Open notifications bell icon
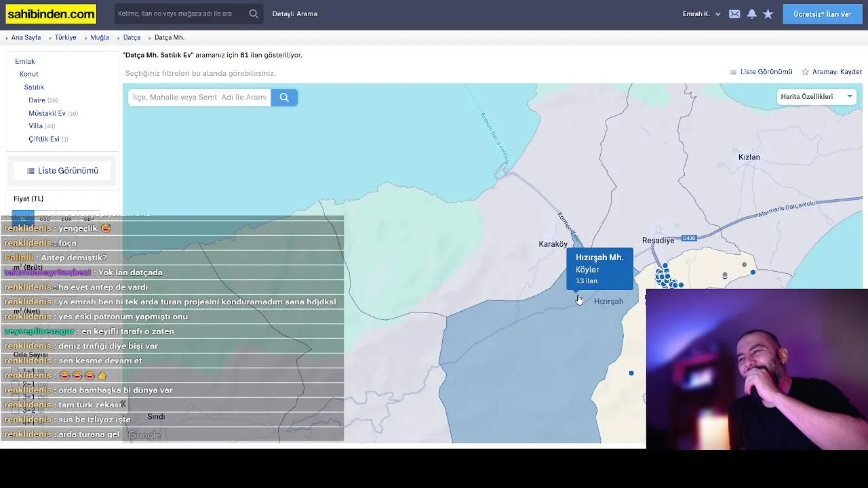 pyautogui.click(x=752, y=14)
